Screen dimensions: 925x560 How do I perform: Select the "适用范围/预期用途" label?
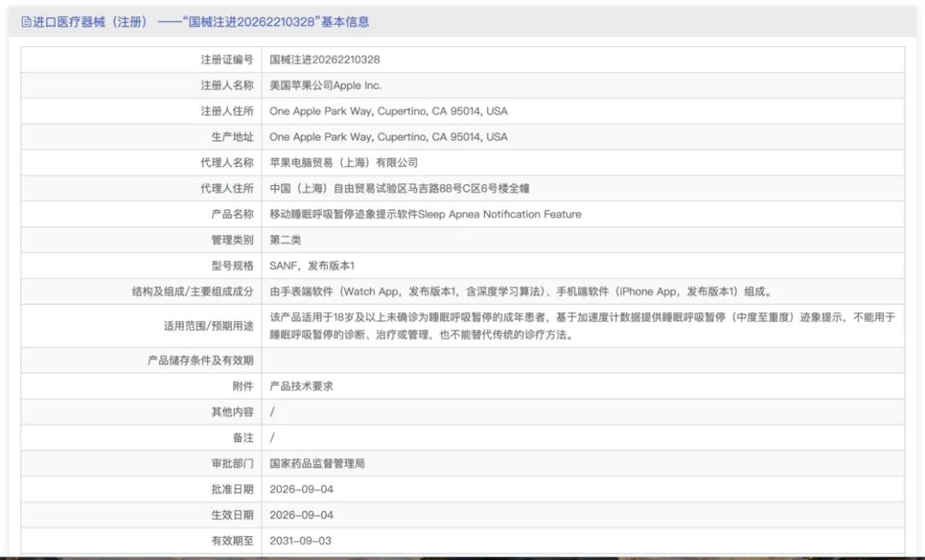(x=209, y=326)
